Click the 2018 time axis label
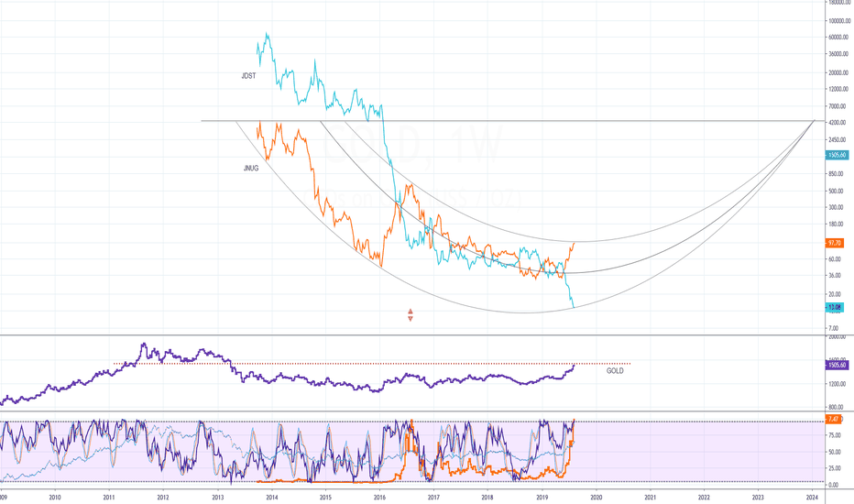 (x=487, y=498)
